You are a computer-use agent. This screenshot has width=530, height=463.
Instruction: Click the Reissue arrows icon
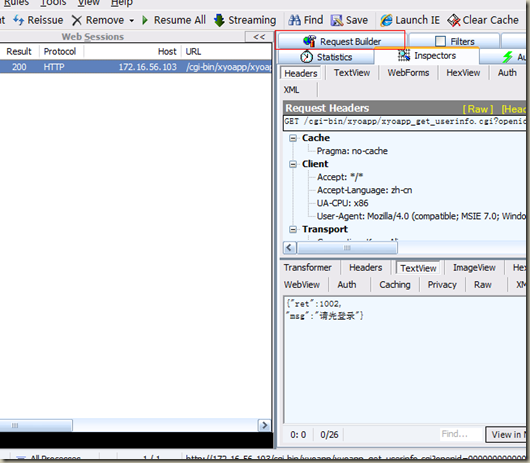18,20
